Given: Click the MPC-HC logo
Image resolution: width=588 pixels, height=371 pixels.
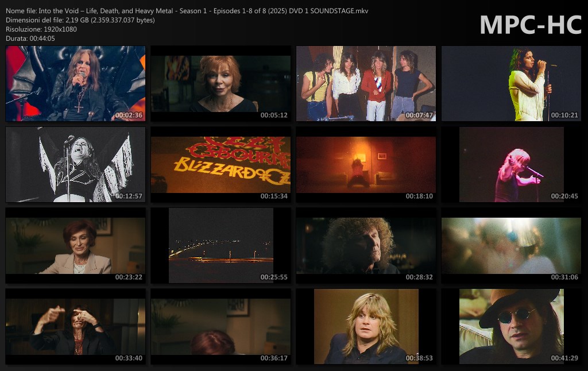Looking at the screenshot, I should click(x=530, y=25).
